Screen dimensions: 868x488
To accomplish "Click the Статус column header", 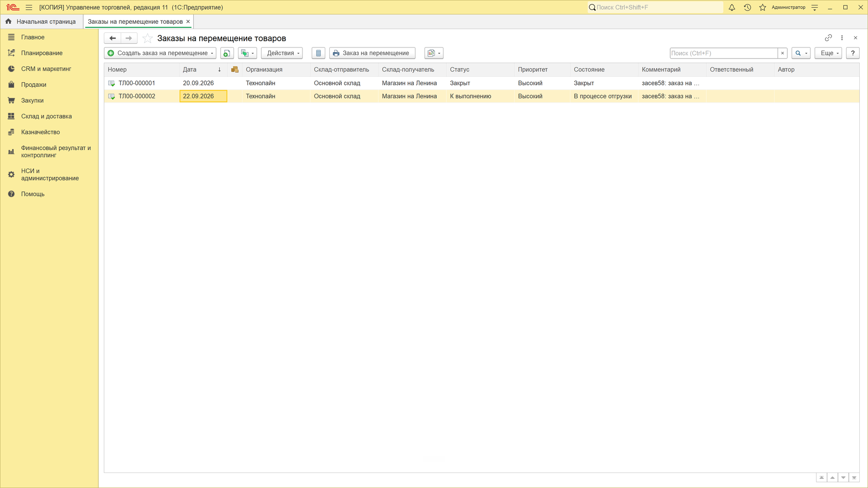I will pos(480,69).
